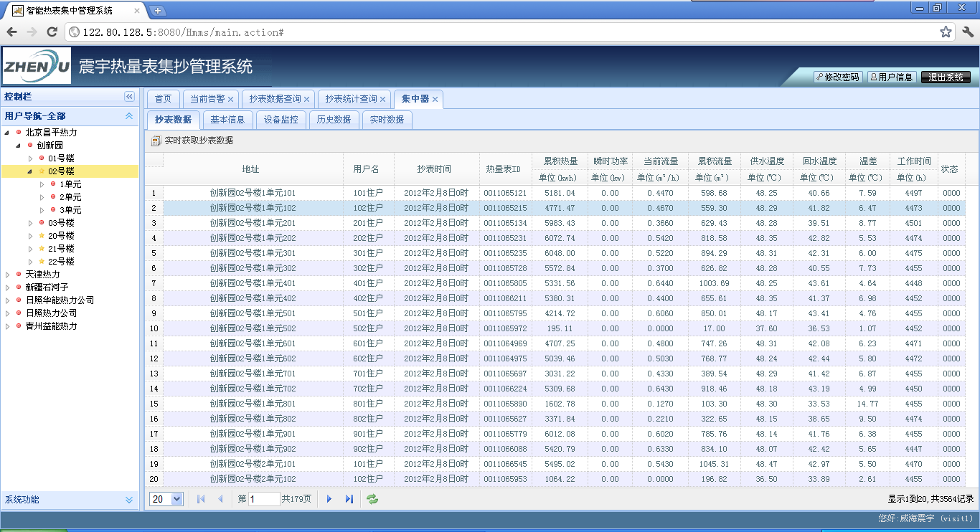Collapse the 控制栏 sidebar with chevron icon
This screenshot has height=532, width=980.
click(129, 96)
